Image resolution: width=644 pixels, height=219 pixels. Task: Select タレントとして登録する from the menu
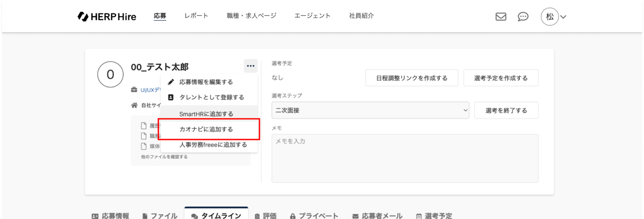209,97
